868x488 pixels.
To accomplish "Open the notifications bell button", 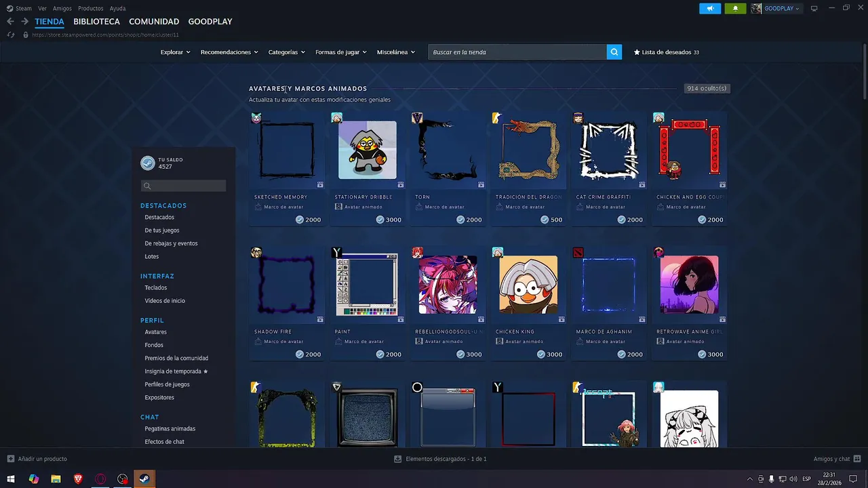I will pyautogui.click(x=735, y=8).
